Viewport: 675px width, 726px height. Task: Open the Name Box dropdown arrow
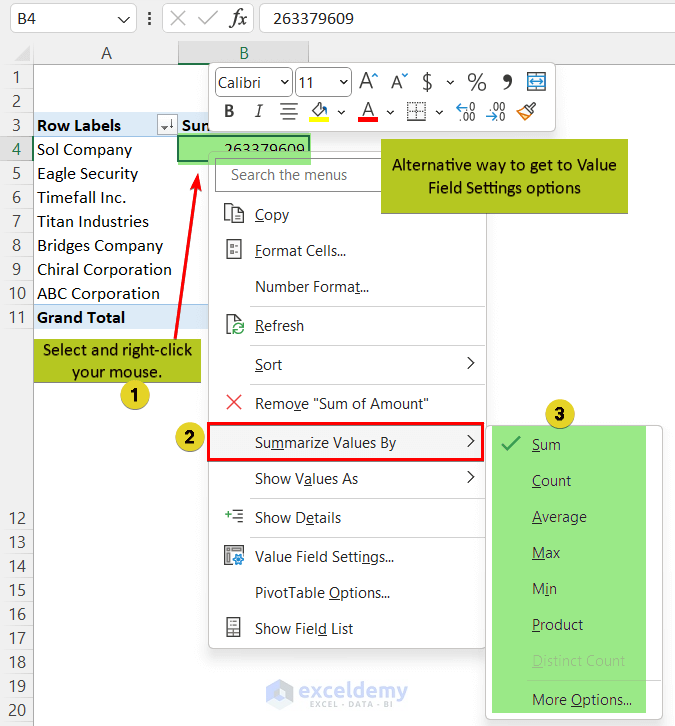123,19
